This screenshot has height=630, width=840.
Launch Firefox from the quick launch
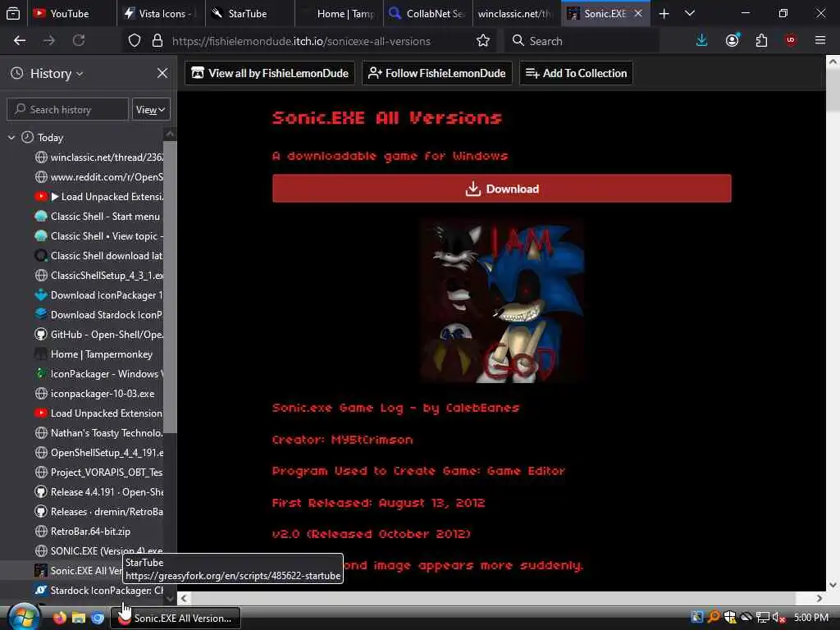[x=59, y=618]
